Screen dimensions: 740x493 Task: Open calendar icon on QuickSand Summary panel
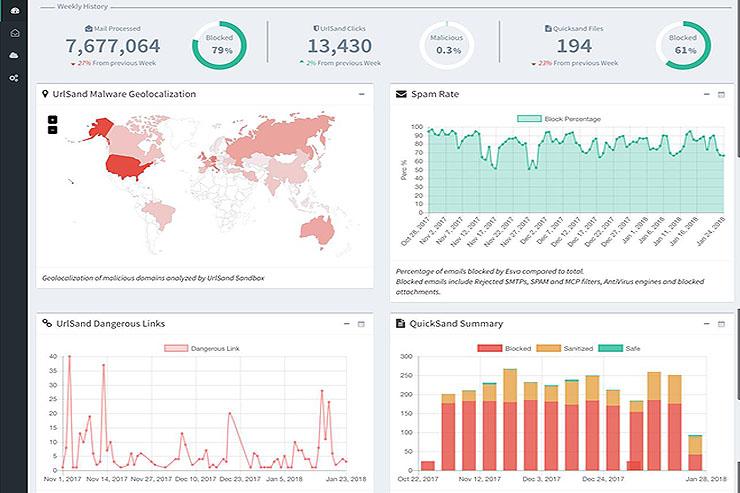click(x=721, y=324)
